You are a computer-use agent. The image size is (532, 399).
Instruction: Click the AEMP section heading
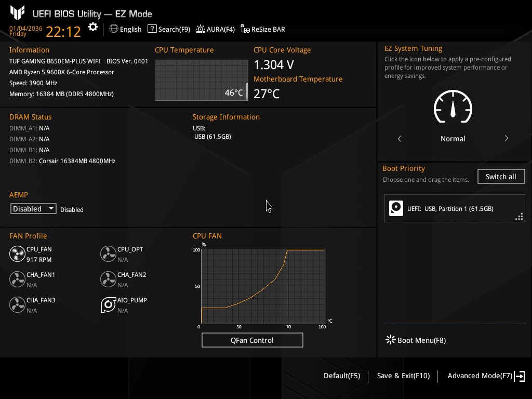[x=19, y=195]
